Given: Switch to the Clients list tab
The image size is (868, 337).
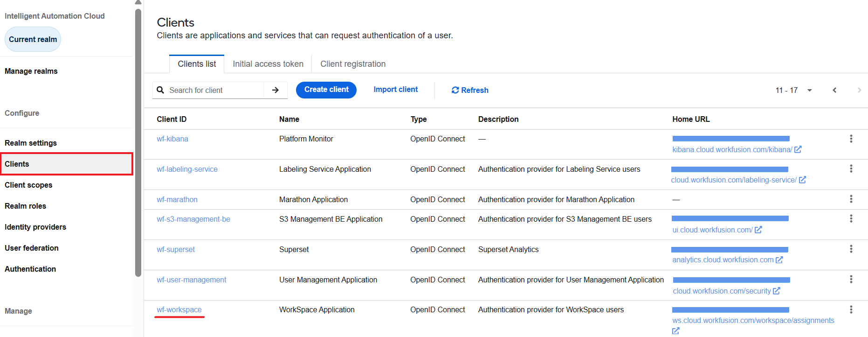Looking at the screenshot, I should point(197,64).
